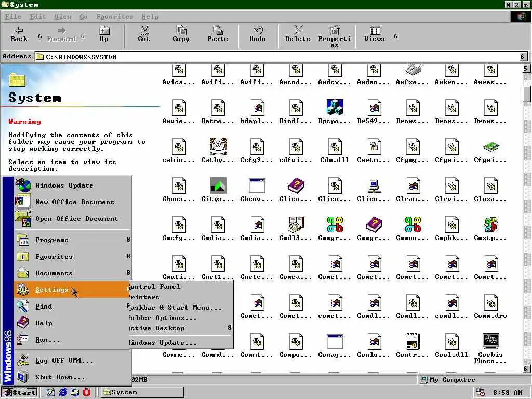
Task: Select the Certm certificate file icon
Action: [374, 146]
